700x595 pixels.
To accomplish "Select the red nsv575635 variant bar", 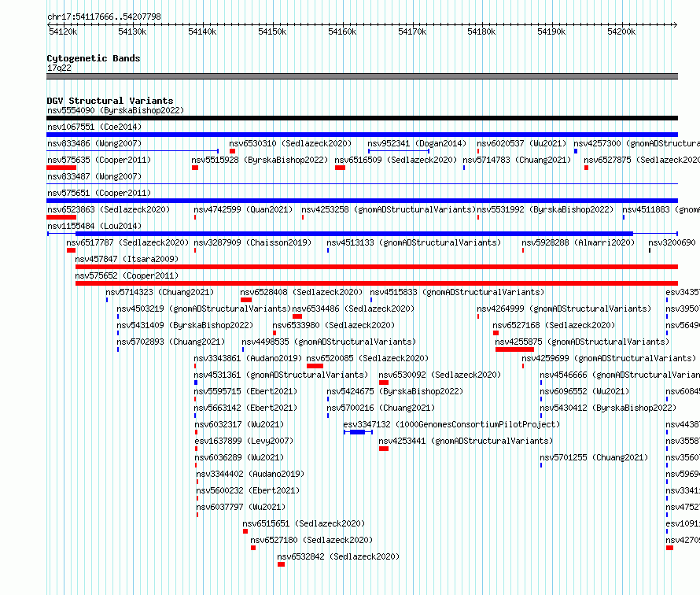I will pos(61,168).
